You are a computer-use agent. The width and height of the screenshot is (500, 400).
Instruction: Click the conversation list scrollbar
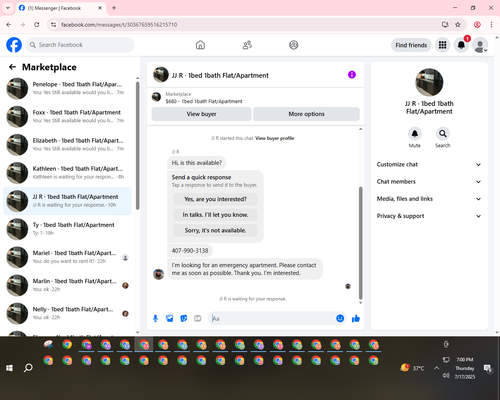(137, 146)
